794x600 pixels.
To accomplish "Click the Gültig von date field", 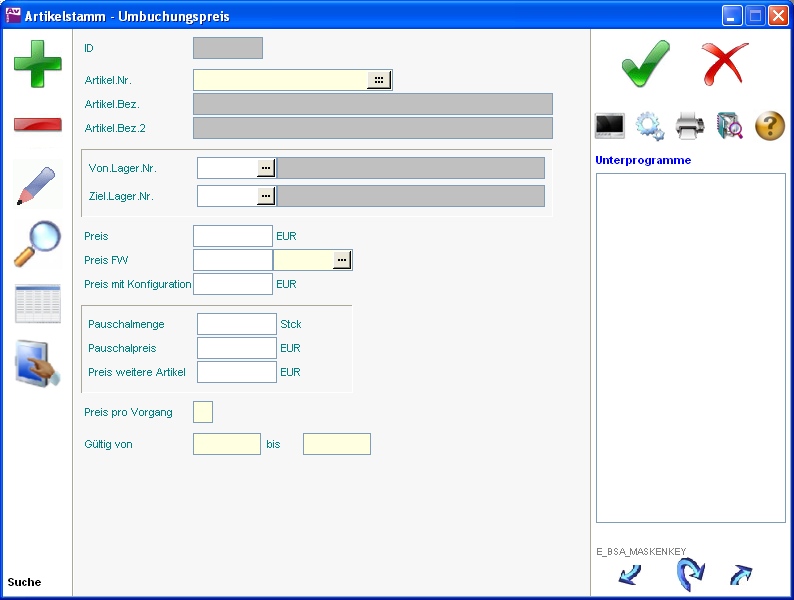I will click(x=227, y=444).
